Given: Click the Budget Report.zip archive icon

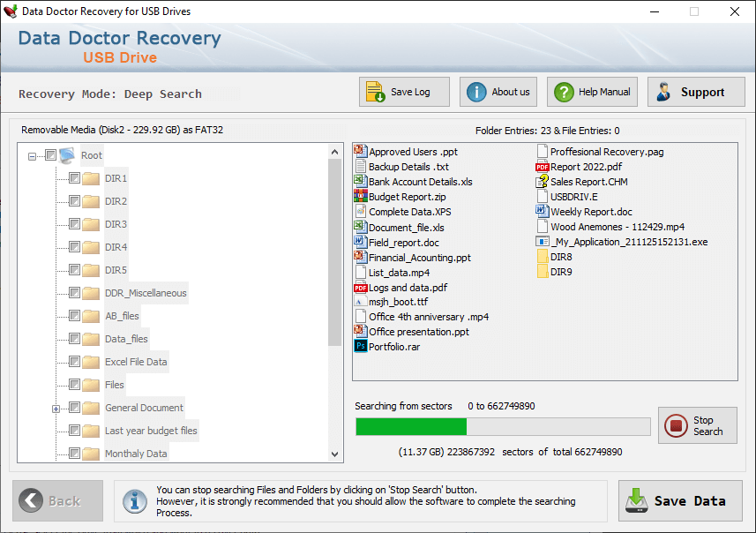Looking at the screenshot, I should tap(360, 196).
